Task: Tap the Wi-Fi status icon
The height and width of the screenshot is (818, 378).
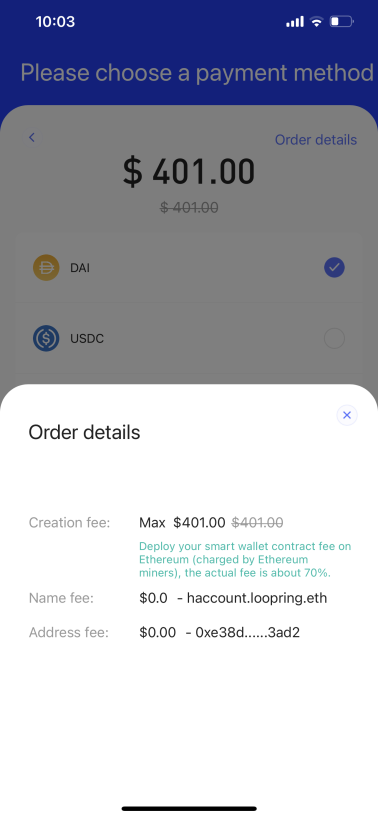Action: tap(316, 21)
